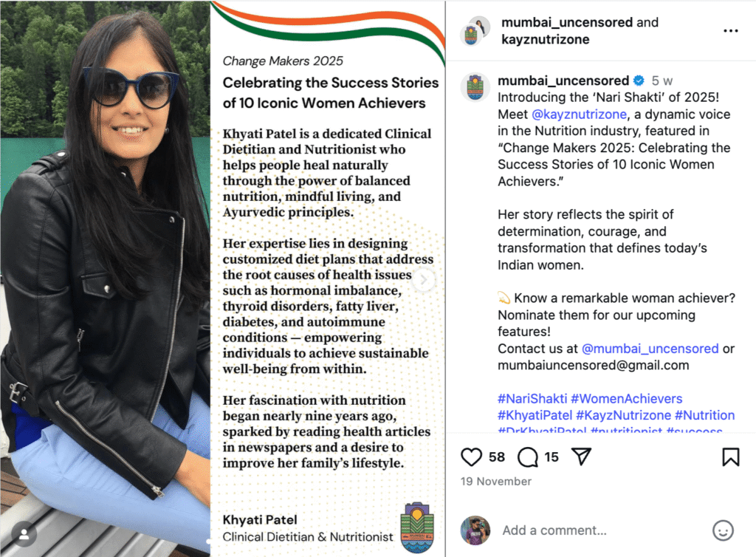
Task: Advance to next carousel slide arrow
Action: [x=425, y=280]
